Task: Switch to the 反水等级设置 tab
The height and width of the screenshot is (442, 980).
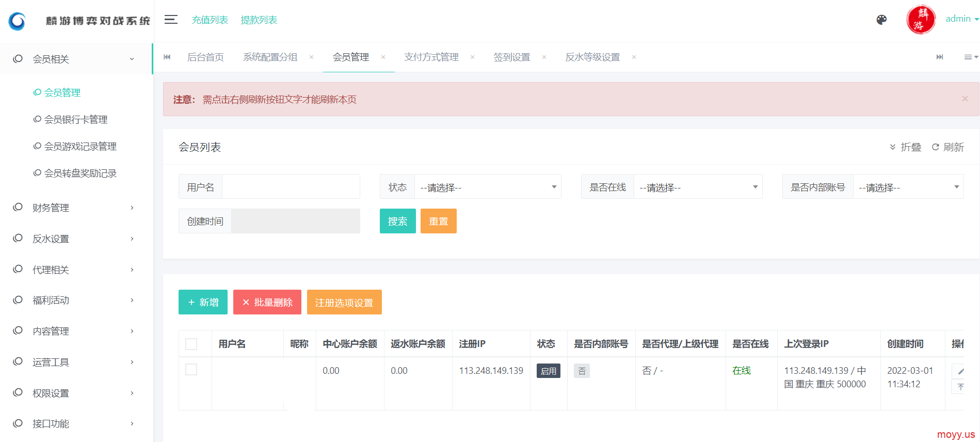Action: click(592, 57)
